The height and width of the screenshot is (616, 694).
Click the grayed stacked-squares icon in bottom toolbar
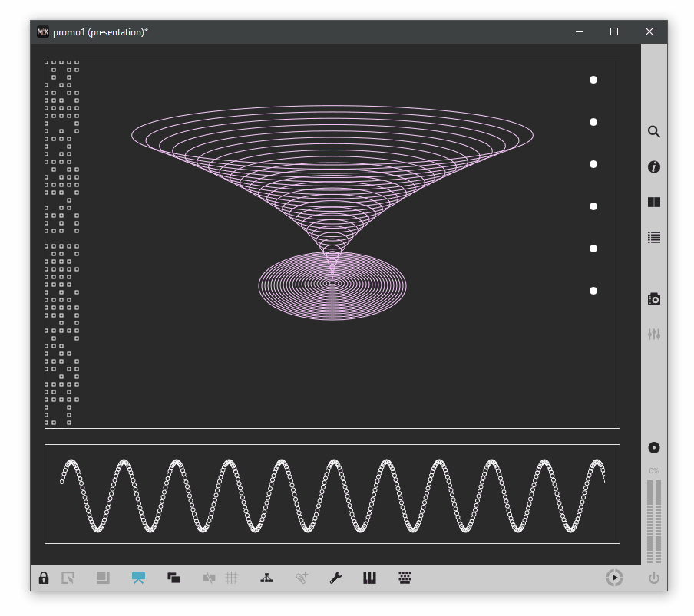click(103, 578)
